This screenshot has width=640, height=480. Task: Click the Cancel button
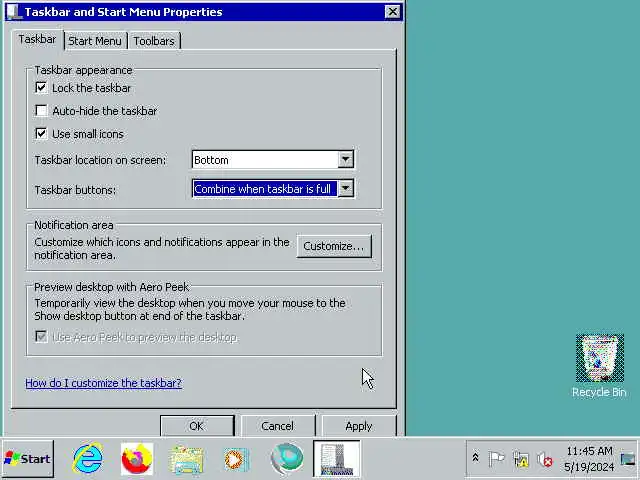tap(278, 426)
